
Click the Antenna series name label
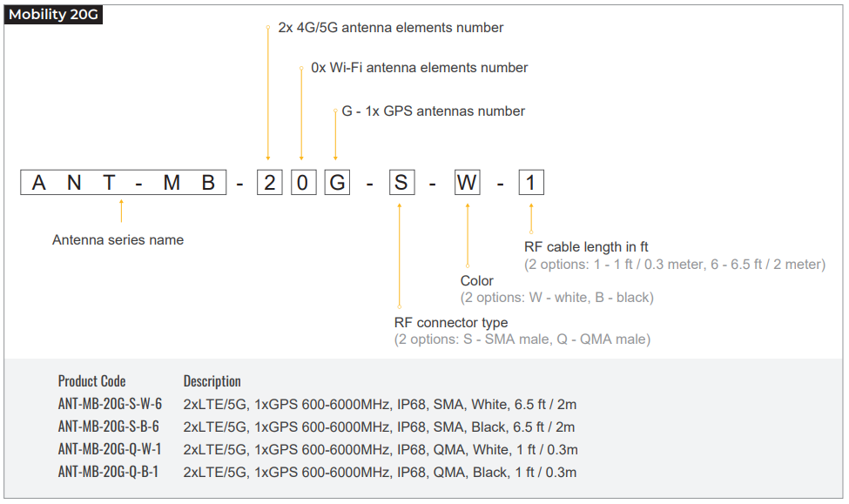tap(118, 240)
